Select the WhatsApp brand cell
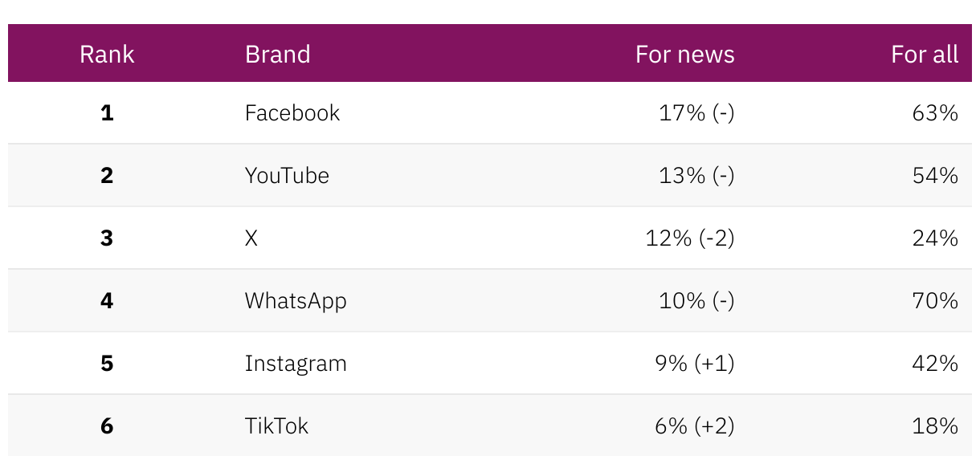The image size is (980, 464). tap(296, 301)
